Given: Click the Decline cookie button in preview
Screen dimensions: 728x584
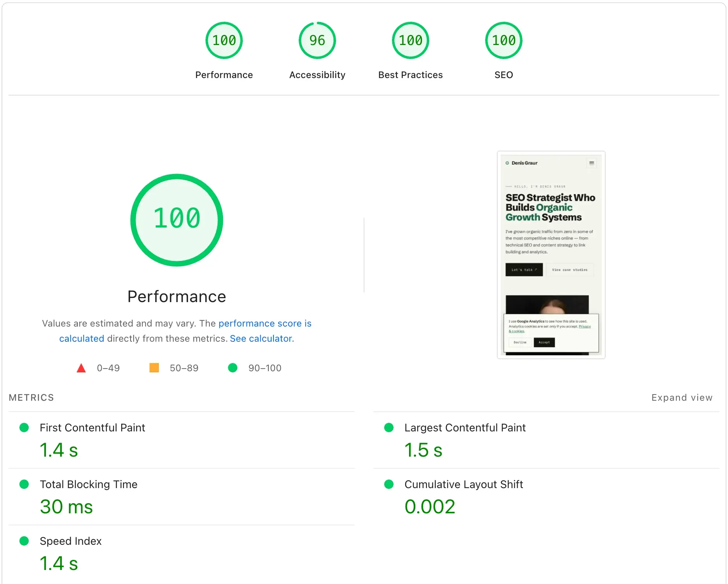Looking at the screenshot, I should (x=520, y=342).
